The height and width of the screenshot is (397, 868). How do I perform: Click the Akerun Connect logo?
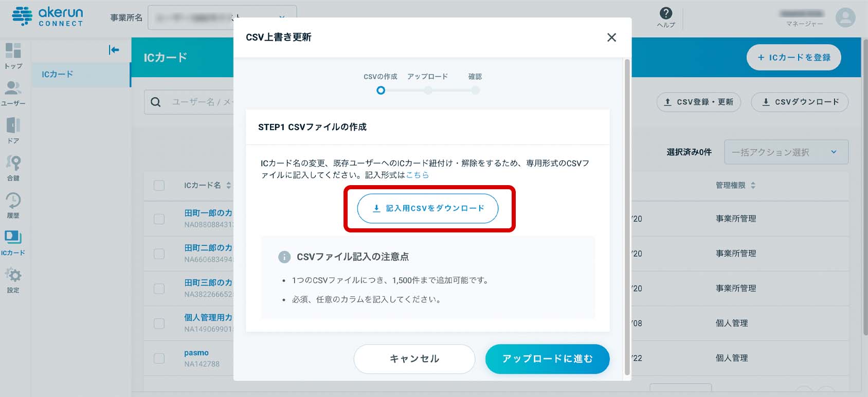click(47, 16)
